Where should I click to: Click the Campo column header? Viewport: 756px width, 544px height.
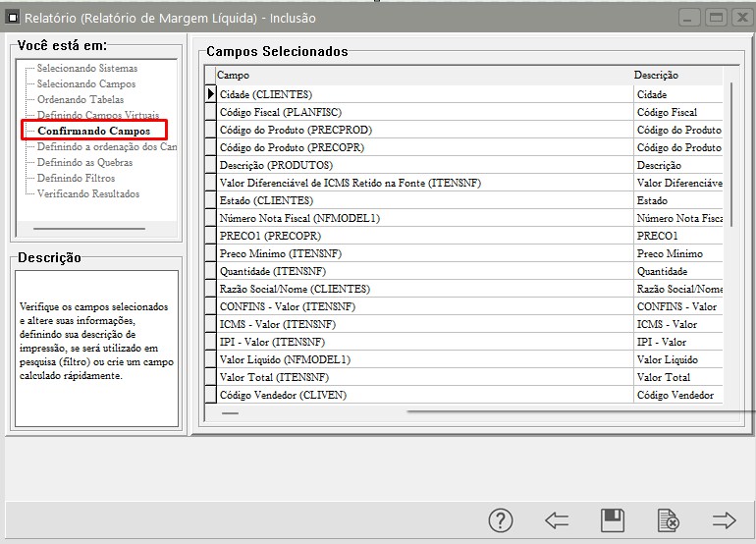(x=422, y=76)
